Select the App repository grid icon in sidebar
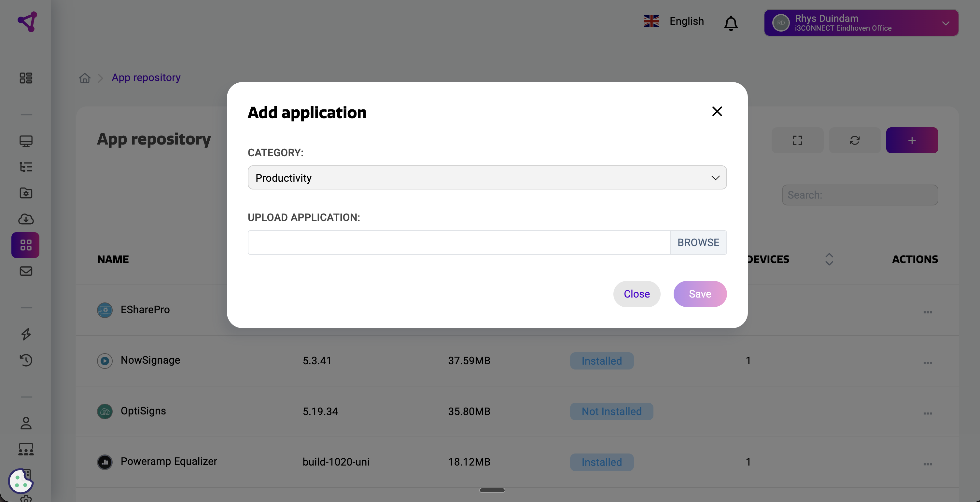The image size is (980, 502). coord(25,245)
